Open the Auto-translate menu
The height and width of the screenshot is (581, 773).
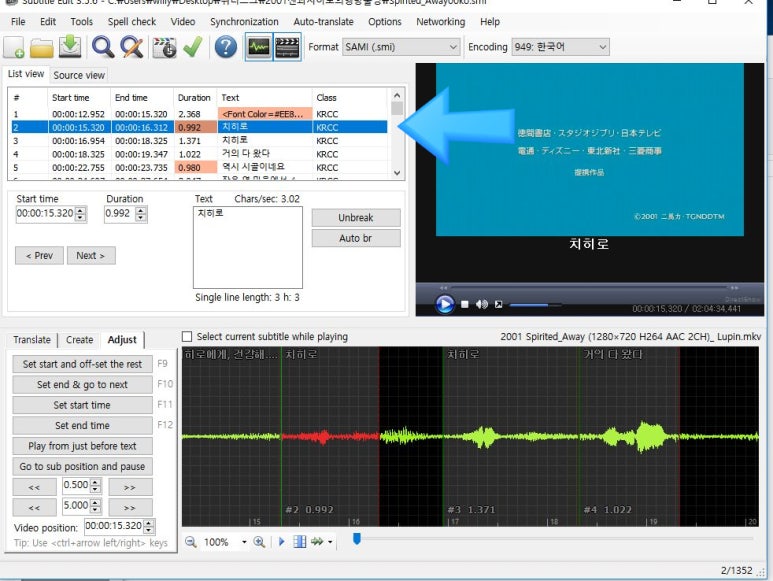[323, 22]
